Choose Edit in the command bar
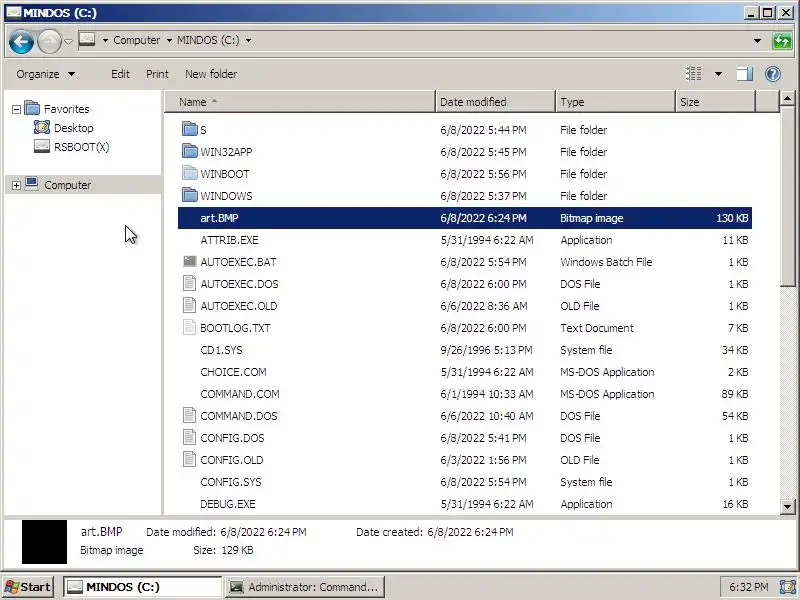800x600 pixels. coord(120,74)
